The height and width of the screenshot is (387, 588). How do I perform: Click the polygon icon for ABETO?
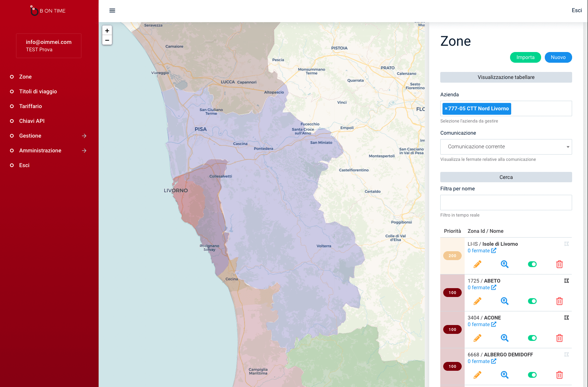pos(567,281)
